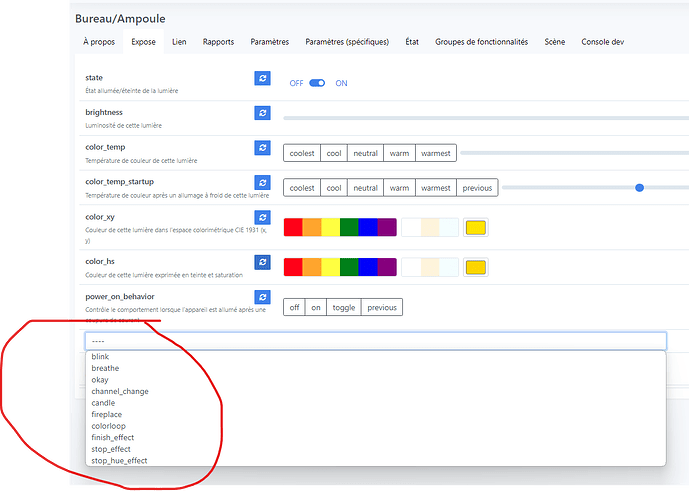Click the effect dropdown field

click(376, 341)
